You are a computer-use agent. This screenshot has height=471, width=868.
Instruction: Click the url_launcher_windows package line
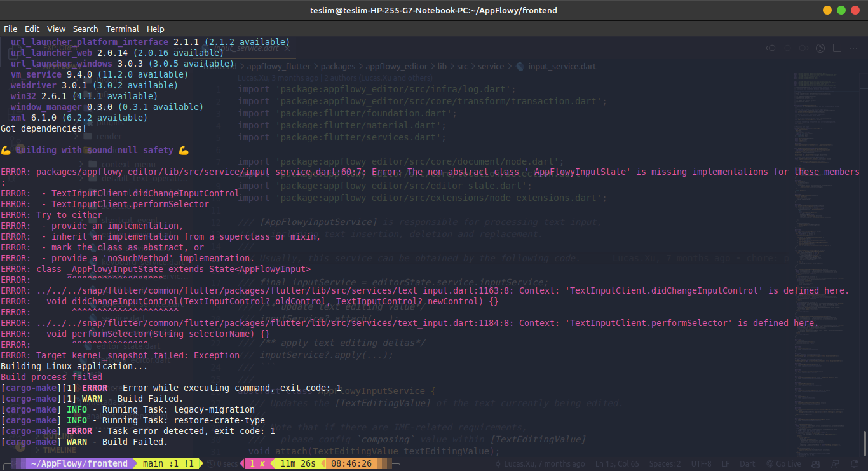pyautogui.click(x=122, y=64)
